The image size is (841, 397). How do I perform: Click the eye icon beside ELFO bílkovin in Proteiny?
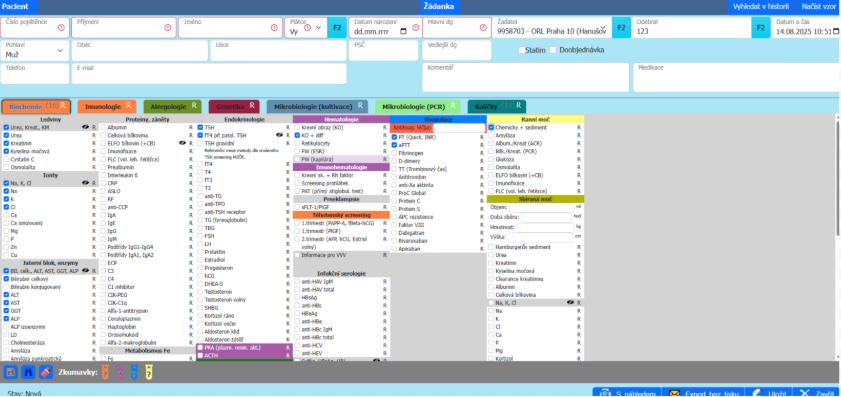click(182, 143)
